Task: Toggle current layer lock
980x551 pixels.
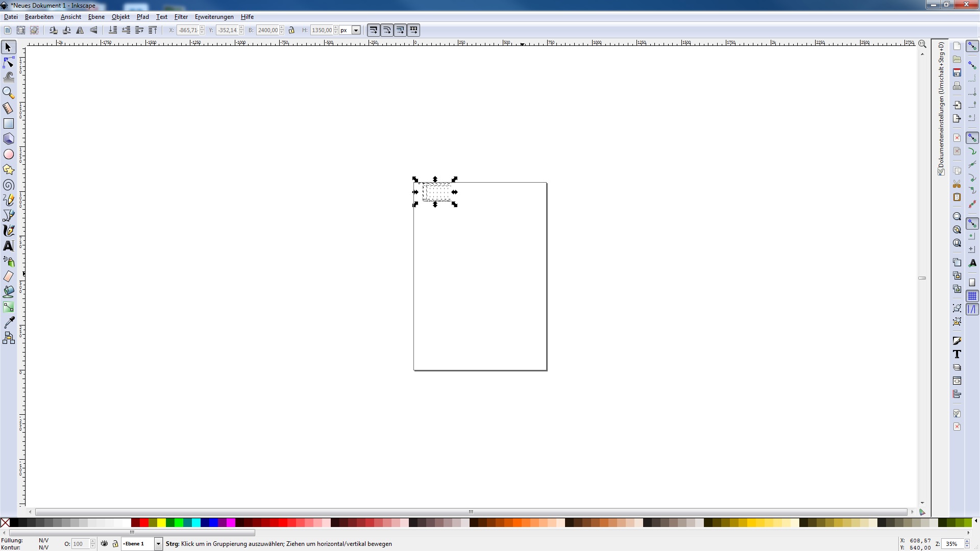Action: [115, 544]
